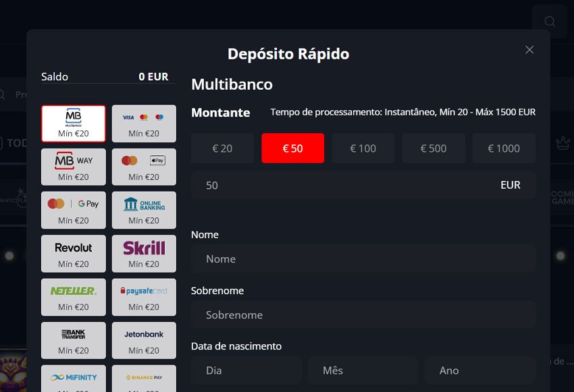Screen dimensions: 574x392
Task: Set deposit amount to € 20
Action: pyautogui.click(x=222, y=148)
